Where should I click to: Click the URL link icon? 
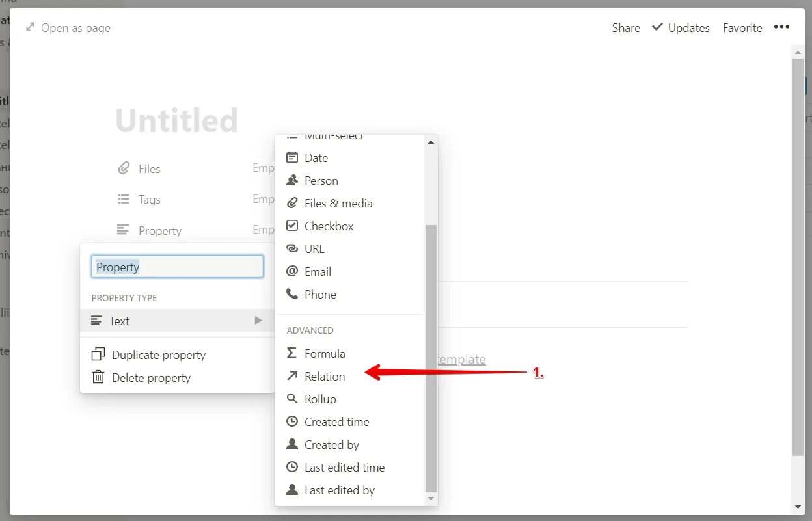click(x=292, y=248)
